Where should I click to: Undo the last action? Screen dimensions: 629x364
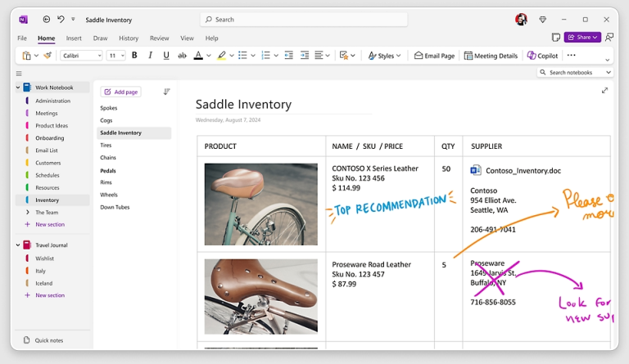(61, 19)
